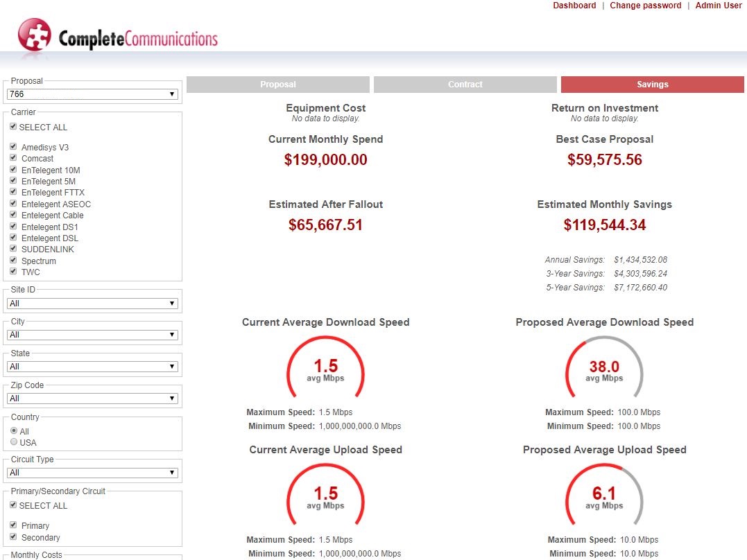The height and width of the screenshot is (560, 747).
Task: Click the $65,667.51 estimated after fallout value
Action: 325,225
